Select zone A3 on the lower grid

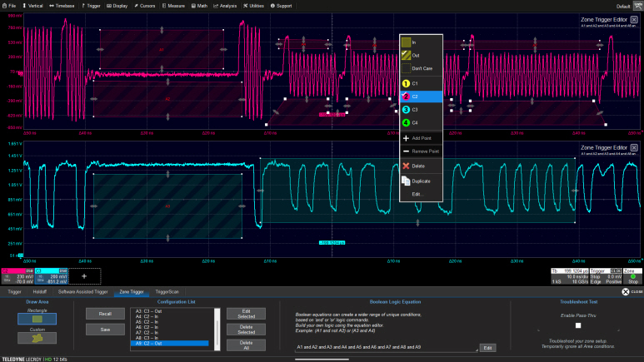(x=167, y=206)
